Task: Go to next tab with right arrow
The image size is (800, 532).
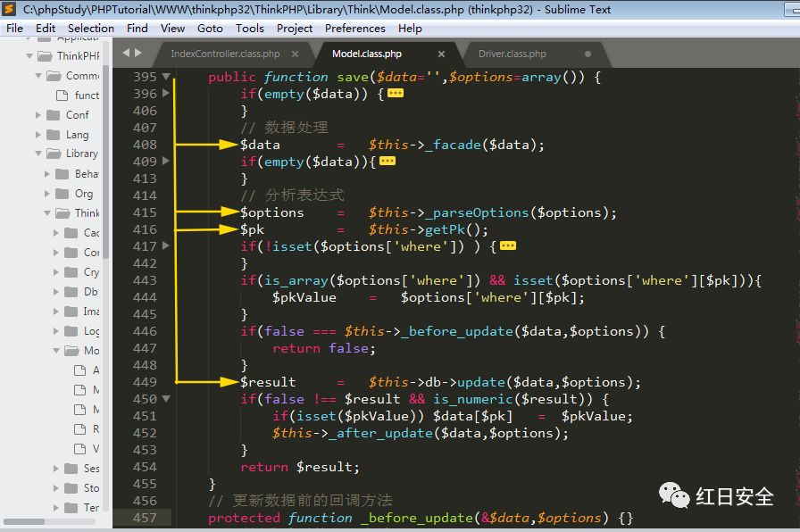Action: pyautogui.click(x=137, y=52)
